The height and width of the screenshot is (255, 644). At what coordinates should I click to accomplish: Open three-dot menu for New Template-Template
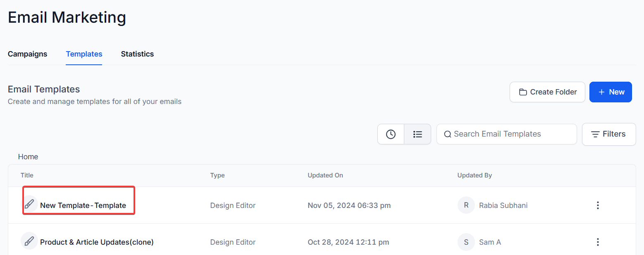(597, 205)
